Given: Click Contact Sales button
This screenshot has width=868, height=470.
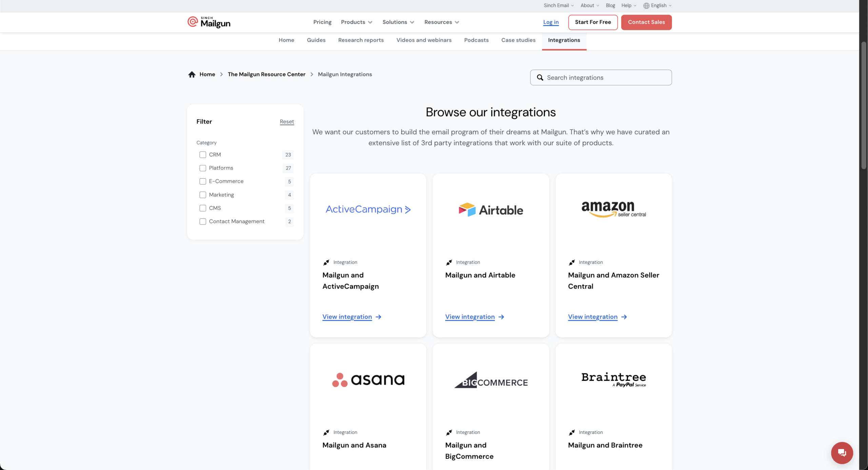Looking at the screenshot, I should pyautogui.click(x=646, y=22).
